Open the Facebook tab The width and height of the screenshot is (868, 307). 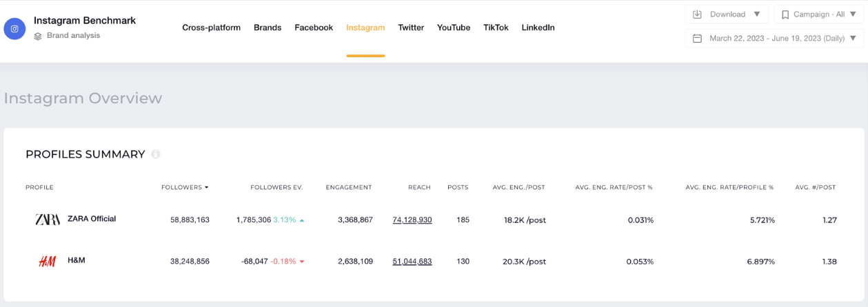click(x=314, y=28)
